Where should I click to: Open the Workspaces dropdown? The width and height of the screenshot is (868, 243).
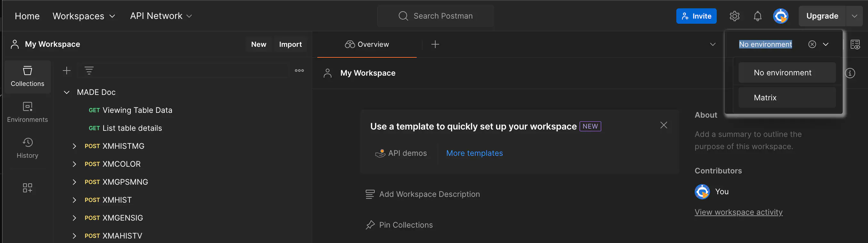pyautogui.click(x=84, y=16)
